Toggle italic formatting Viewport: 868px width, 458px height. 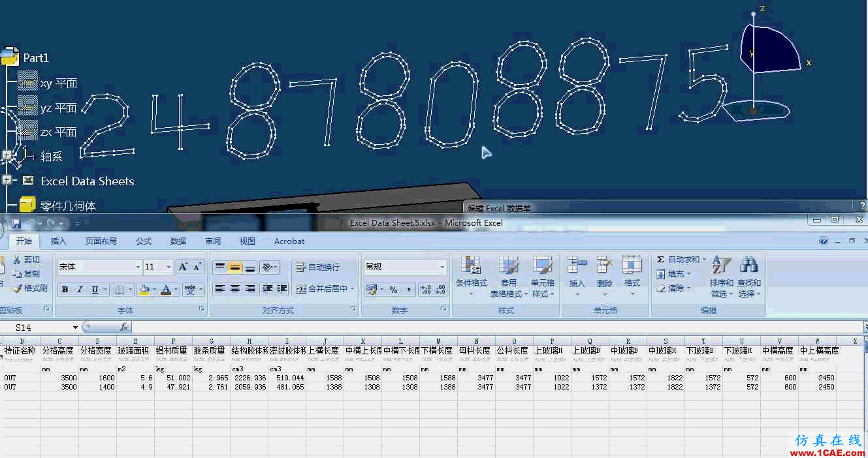80,290
